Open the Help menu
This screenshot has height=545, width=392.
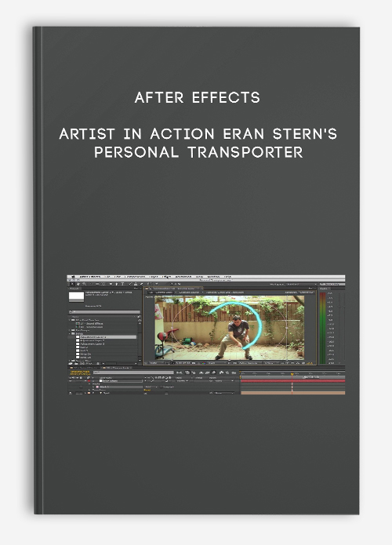pyautogui.click(x=227, y=277)
